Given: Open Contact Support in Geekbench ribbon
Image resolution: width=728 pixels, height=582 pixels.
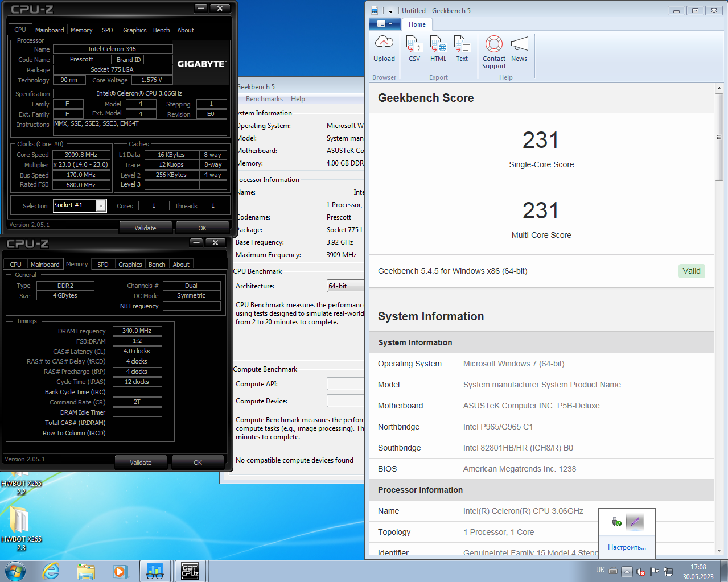Looking at the screenshot, I should (x=494, y=52).
